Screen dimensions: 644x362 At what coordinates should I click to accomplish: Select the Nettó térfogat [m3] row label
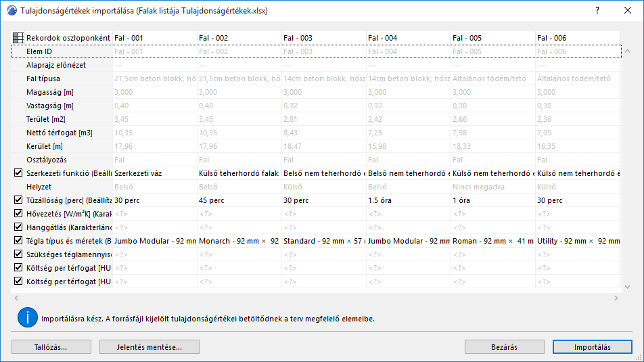59,133
